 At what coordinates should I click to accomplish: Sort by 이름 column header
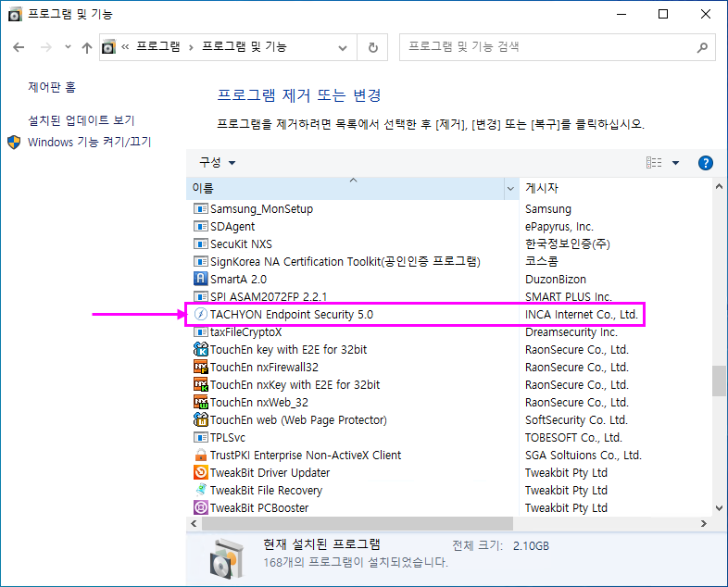(345, 188)
